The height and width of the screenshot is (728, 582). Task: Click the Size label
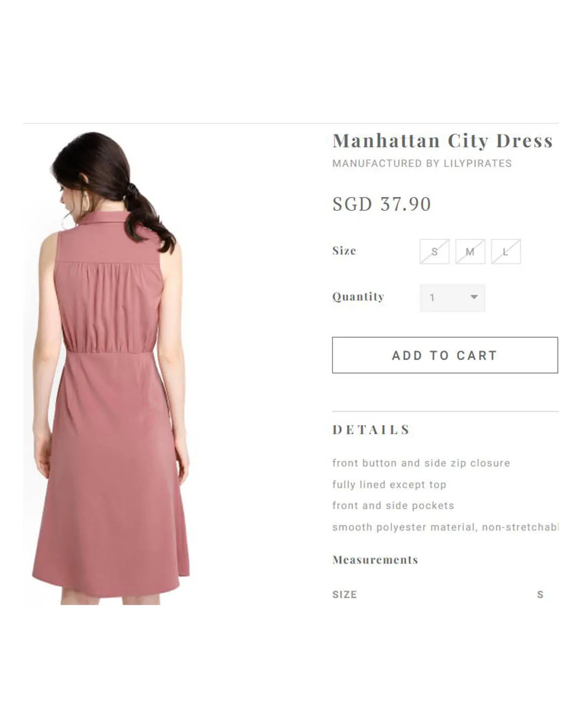click(x=344, y=251)
